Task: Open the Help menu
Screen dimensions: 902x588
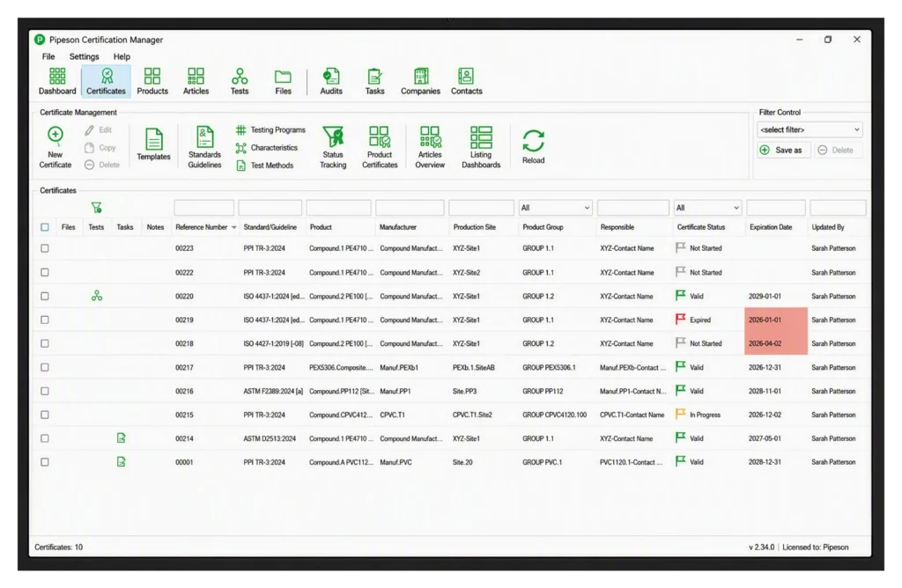Action: point(122,56)
